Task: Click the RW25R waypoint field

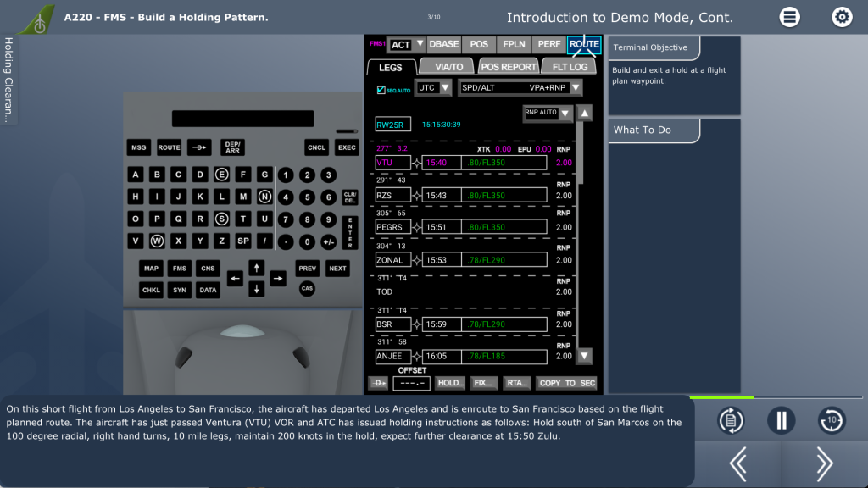Action: [x=392, y=125]
